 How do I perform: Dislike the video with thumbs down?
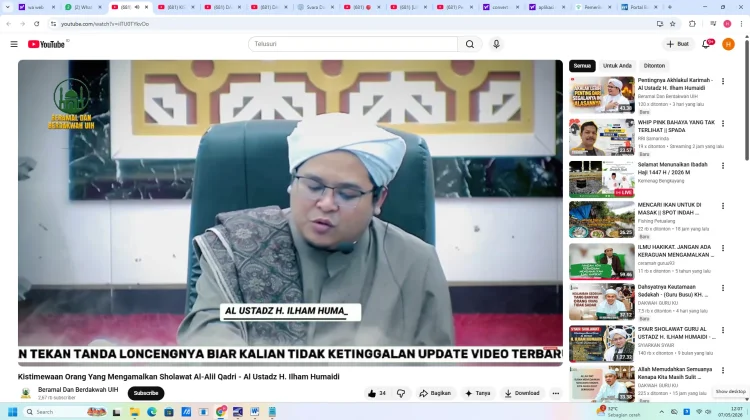pyautogui.click(x=401, y=393)
